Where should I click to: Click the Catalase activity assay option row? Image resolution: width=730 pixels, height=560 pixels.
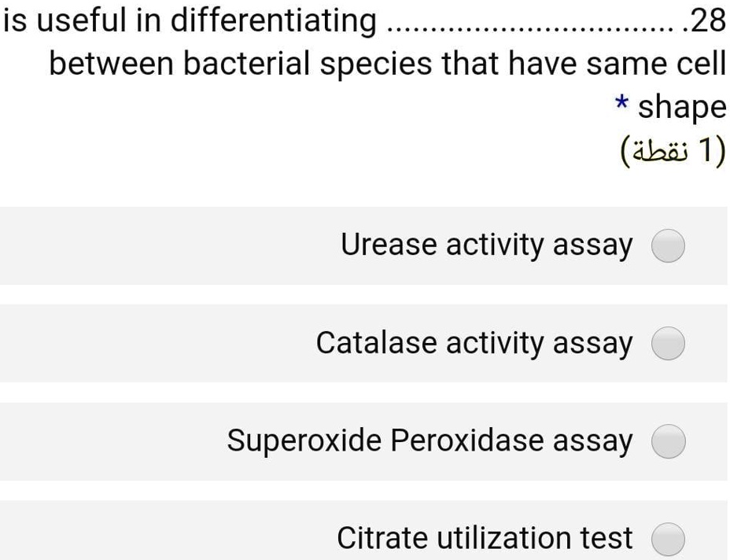(x=365, y=344)
